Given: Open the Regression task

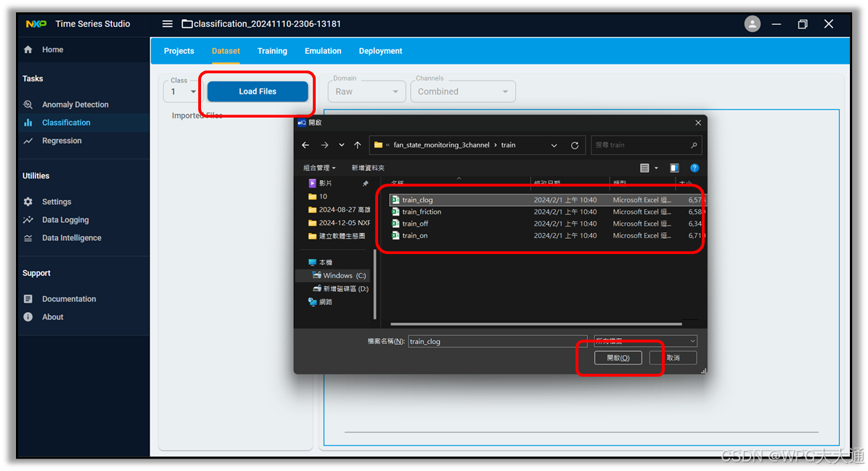Looking at the screenshot, I should tap(62, 141).
